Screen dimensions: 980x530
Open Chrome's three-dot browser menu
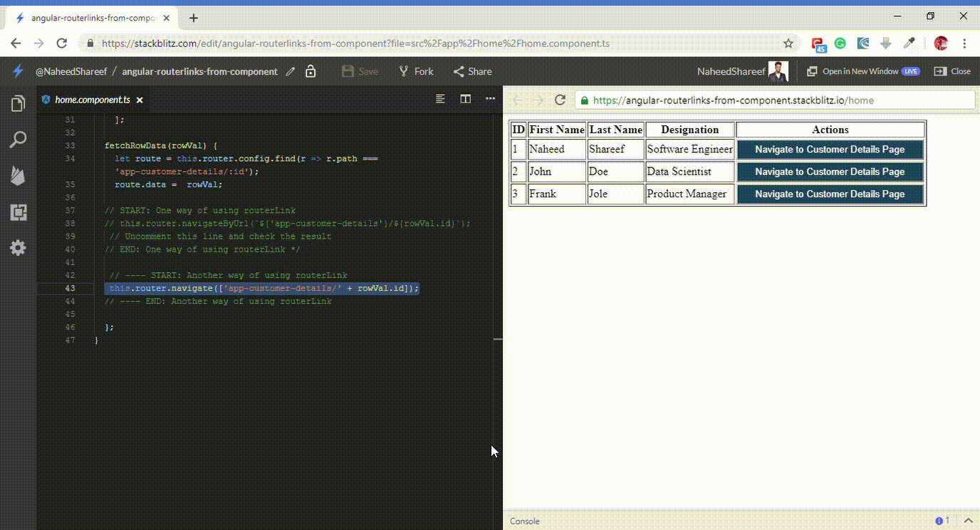[x=965, y=43]
